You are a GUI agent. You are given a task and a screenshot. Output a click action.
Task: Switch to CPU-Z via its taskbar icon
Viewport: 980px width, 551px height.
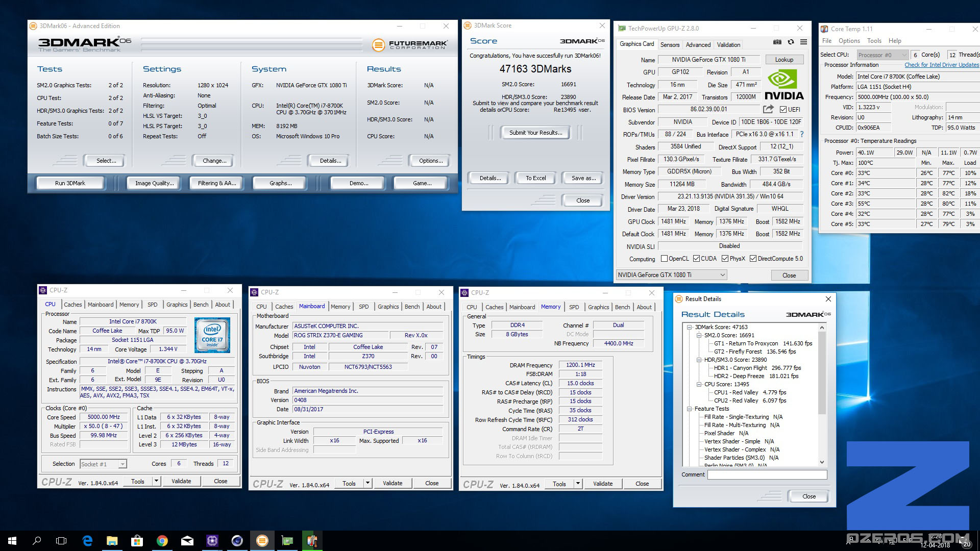pyautogui.click(x=212, y=541)
